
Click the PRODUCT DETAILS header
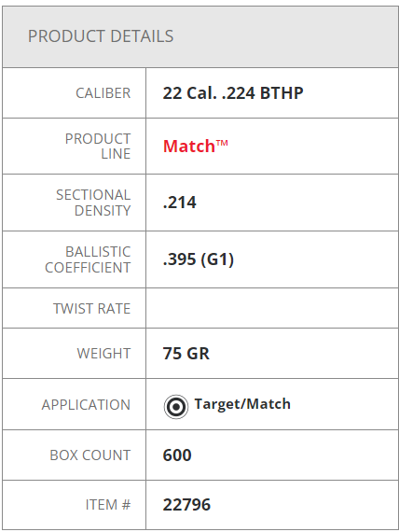click(101, 36)
